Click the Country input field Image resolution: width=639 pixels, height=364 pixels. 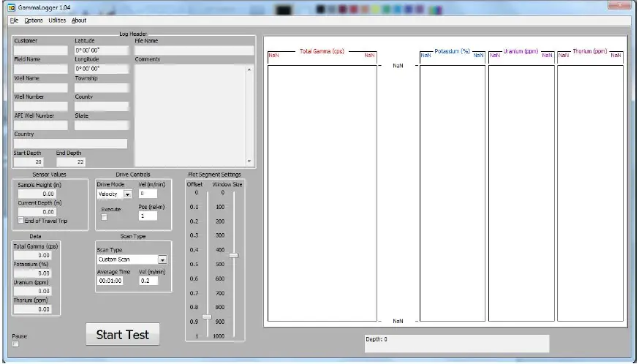pyautogui.click(x=70, y=143)
